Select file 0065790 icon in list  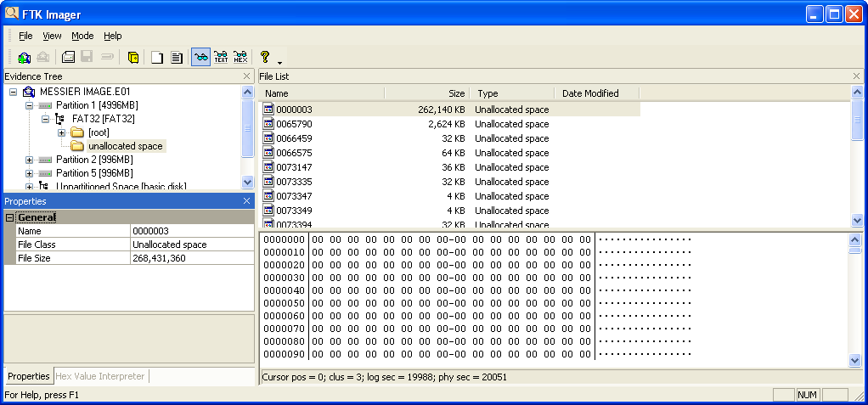pyautogui.click(x=268, y=124)
